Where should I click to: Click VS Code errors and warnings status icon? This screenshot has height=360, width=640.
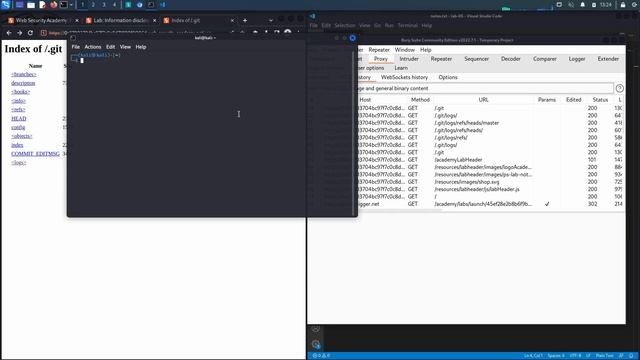click(x=321, y=356)
